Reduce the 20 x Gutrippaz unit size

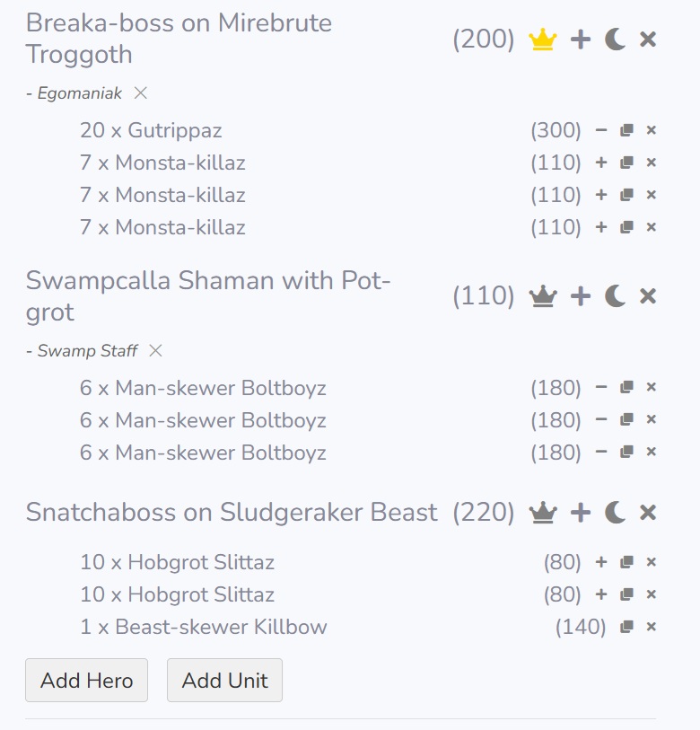tap(601, 130)
